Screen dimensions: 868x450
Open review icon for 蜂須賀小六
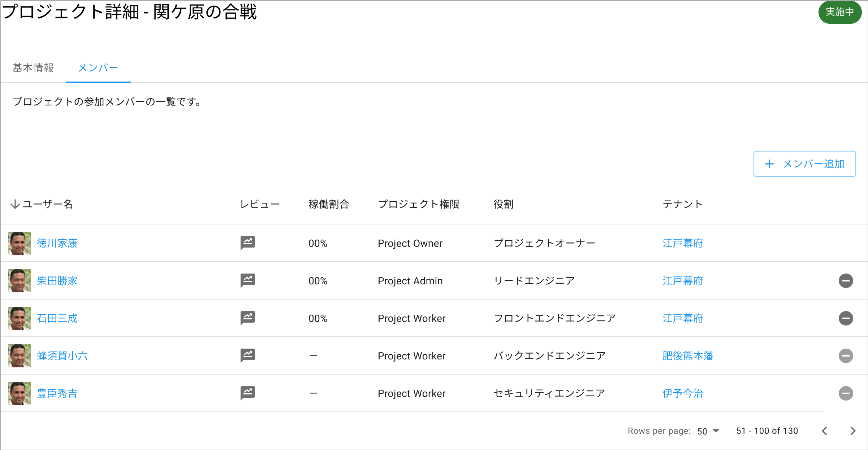click(248, 355)
